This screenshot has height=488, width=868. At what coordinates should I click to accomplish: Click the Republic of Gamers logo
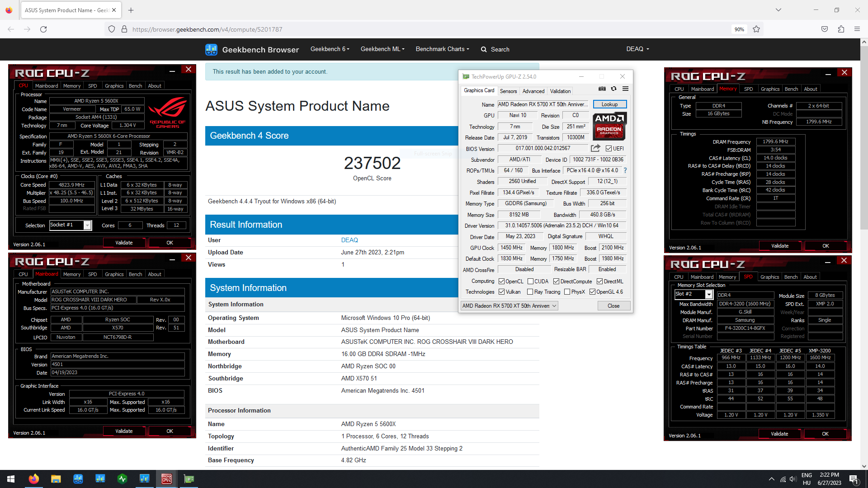(168, 113)
